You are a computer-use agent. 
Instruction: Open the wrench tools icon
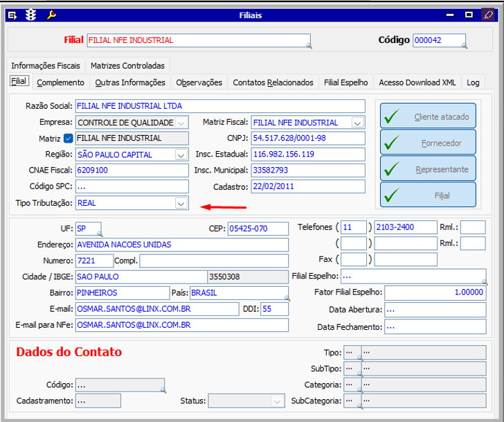[51, 15]
